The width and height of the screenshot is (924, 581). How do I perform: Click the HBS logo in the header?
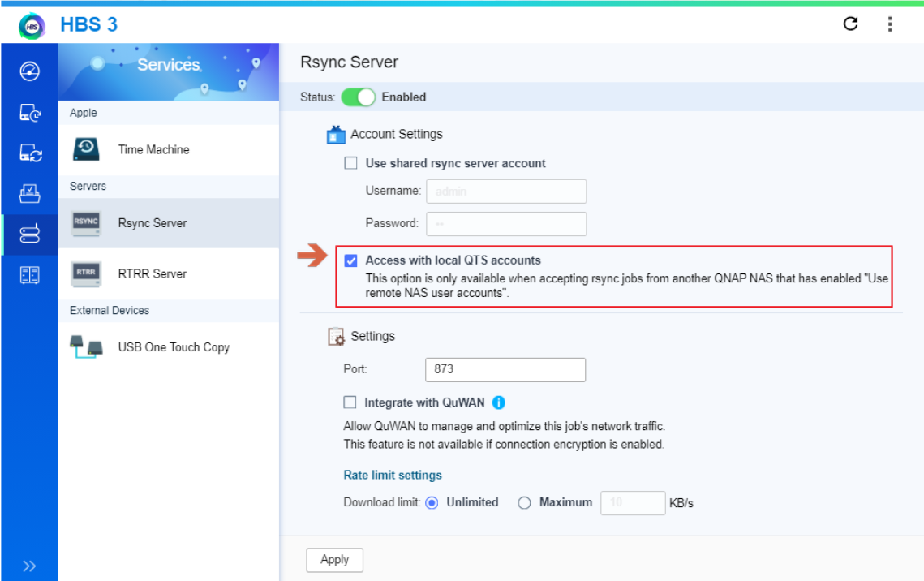tap(32, 24)
